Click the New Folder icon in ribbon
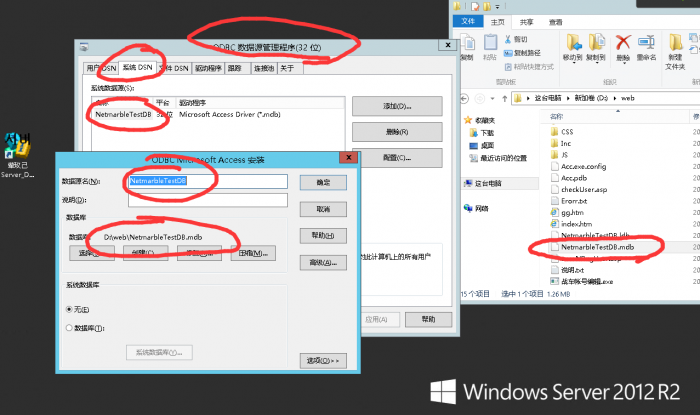Viewport: 700px width, 415px height. point(676,43)
